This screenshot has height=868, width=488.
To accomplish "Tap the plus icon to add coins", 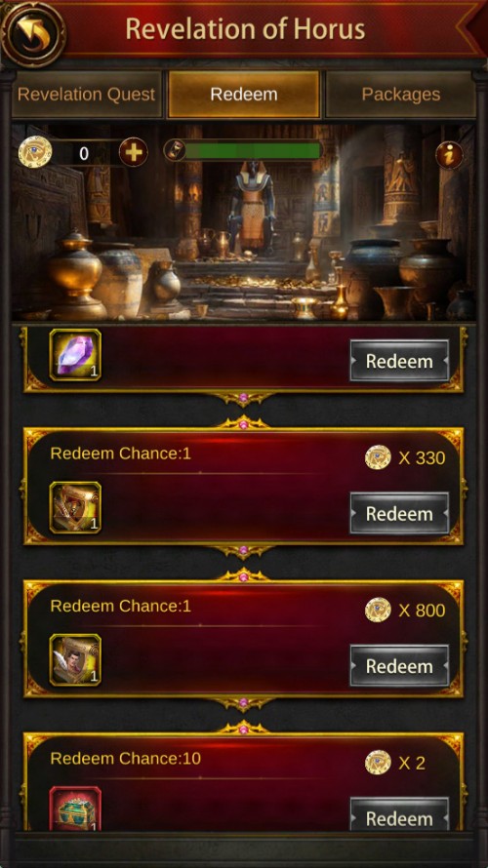I will pyautogui.click(x=134, y=152).
